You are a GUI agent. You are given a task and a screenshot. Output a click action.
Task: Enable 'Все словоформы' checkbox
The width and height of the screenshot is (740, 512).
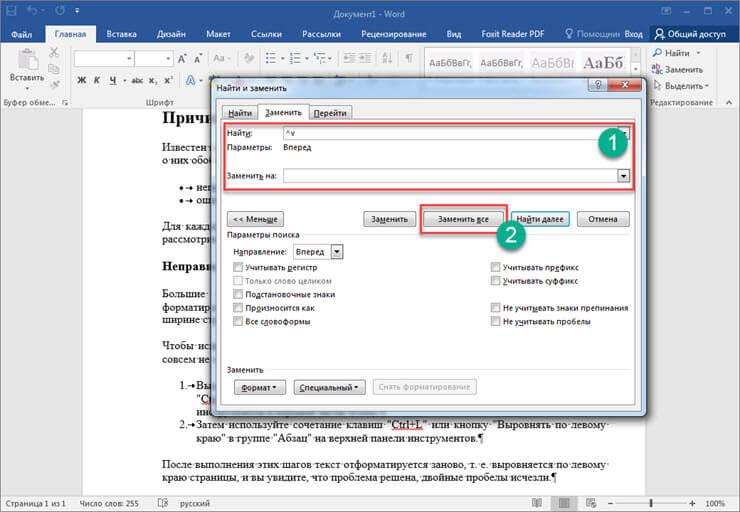pos(238,321)
